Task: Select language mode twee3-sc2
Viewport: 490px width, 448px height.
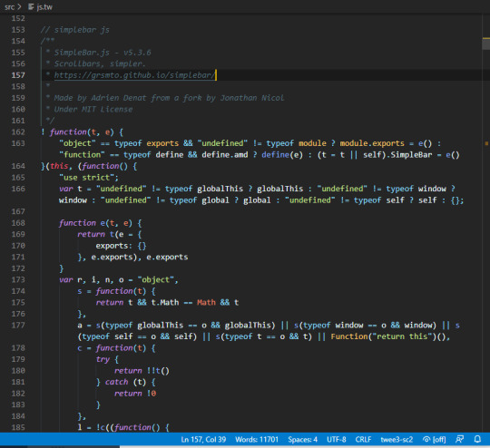Action: point(397,439)
